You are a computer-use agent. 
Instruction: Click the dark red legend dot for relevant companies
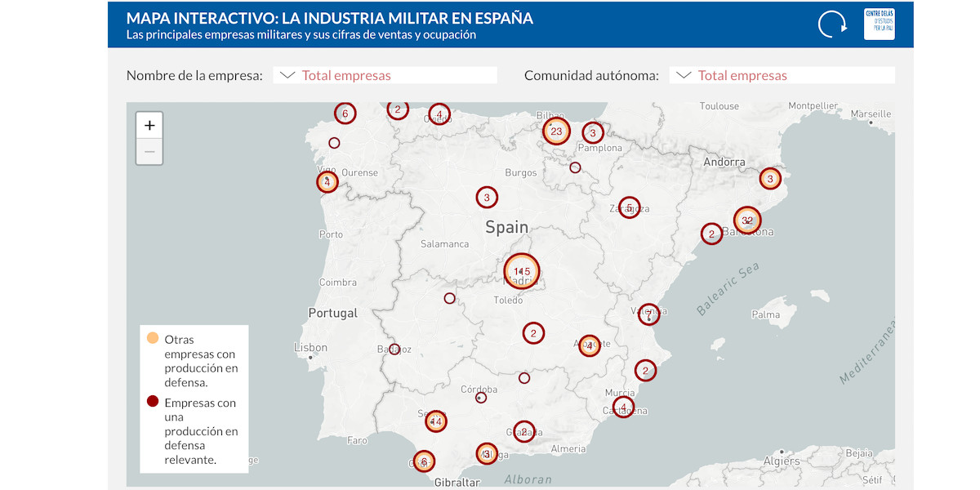[x=152, y=402]
